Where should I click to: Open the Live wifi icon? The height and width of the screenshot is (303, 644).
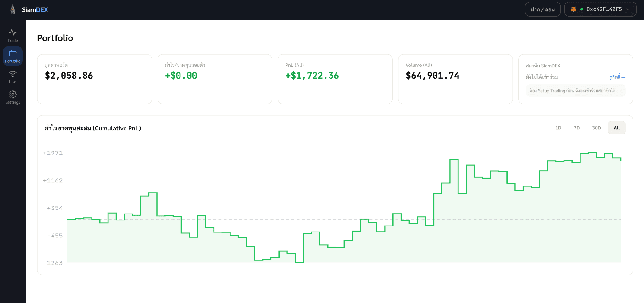point(13,74)
